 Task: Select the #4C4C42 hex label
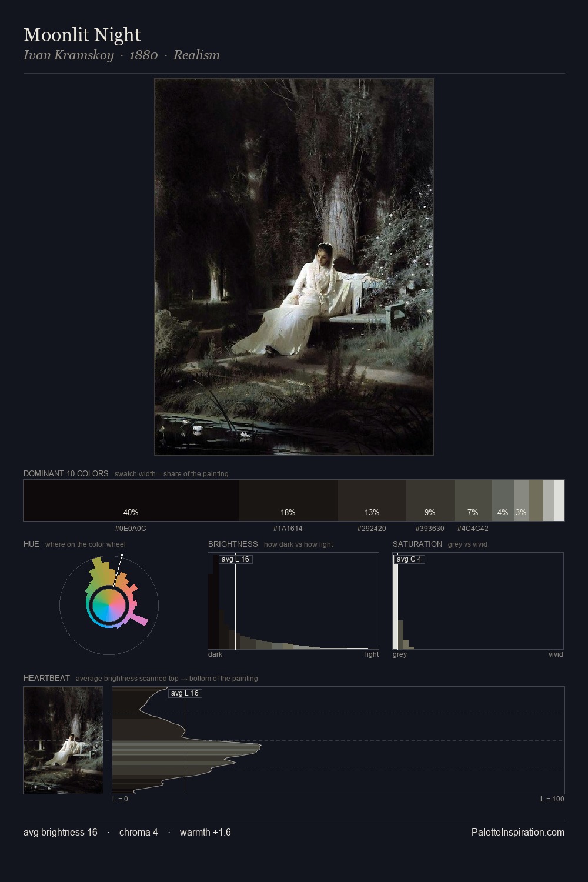click(473, 529)
